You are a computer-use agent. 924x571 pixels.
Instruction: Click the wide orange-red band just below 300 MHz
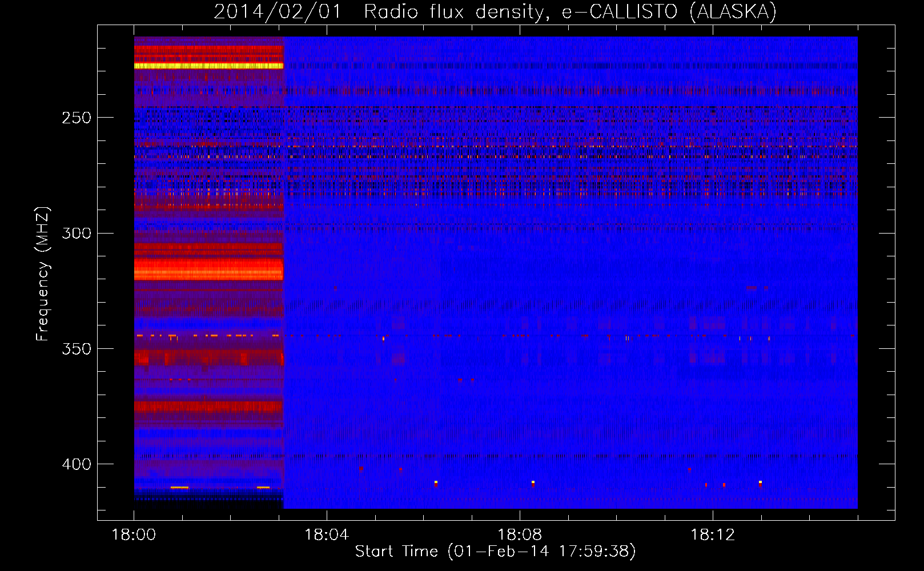click(x=209, y=269)
